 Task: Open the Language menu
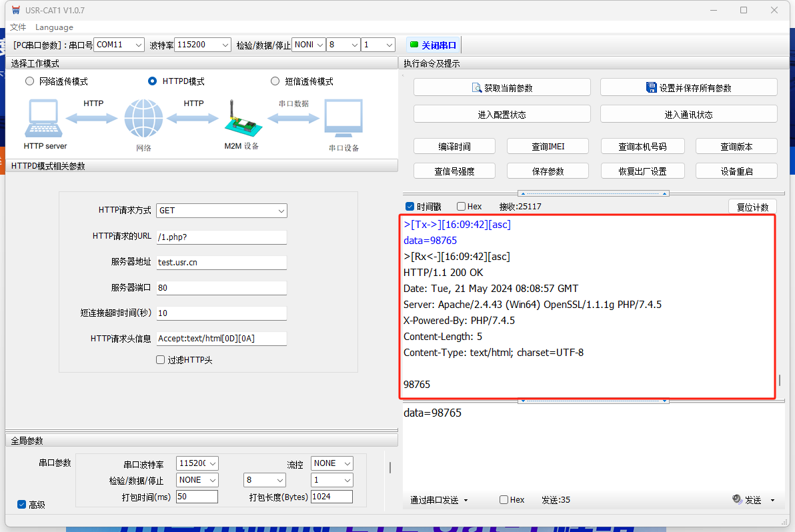[x=54, y=27]
